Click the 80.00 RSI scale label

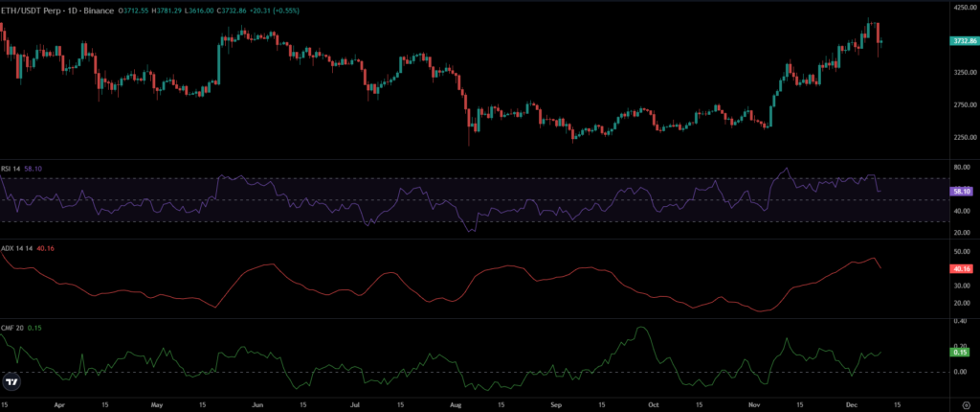[x=961, y=168]
